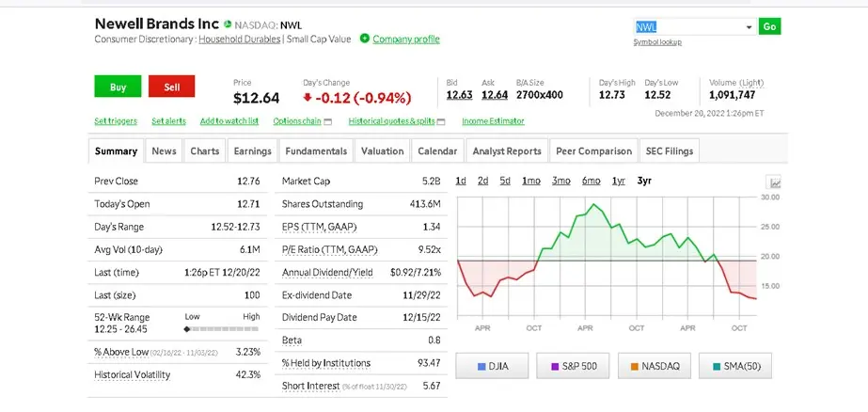Click EPS (TTM, GAAP) label
The height and width of the screenshot is (412, 868).
pyautogui.click(x=320, y=227)
